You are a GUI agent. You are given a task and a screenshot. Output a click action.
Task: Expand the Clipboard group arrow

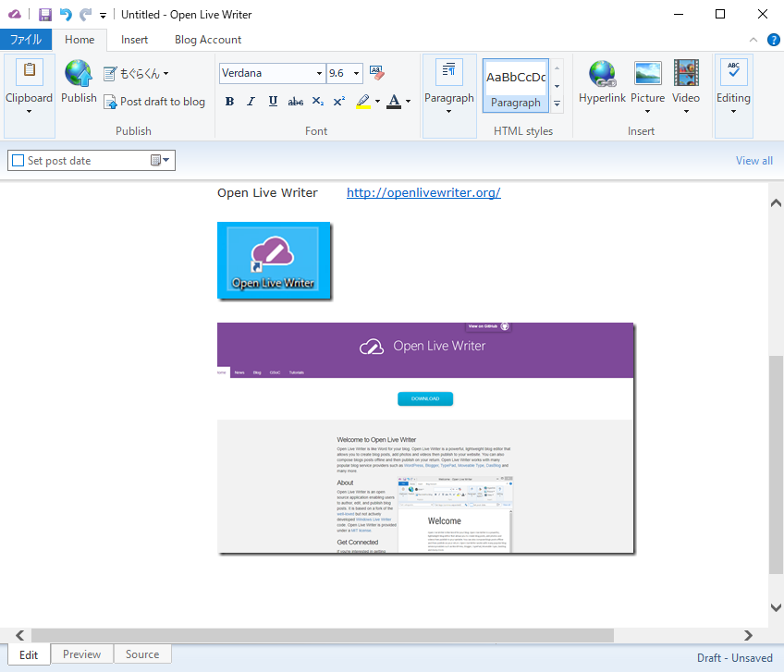[x=29, y=111]
